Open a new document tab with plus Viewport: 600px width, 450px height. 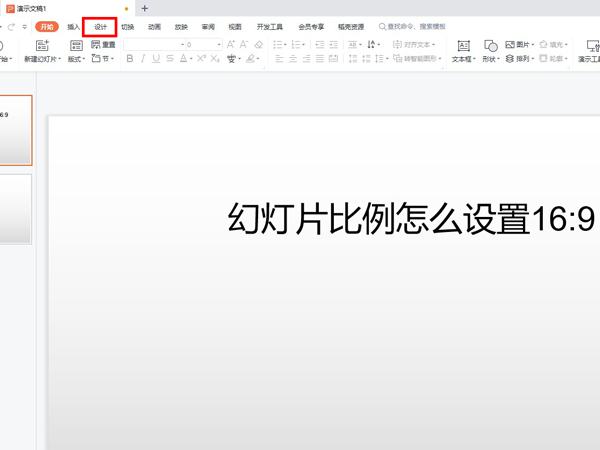click(145, 8)
